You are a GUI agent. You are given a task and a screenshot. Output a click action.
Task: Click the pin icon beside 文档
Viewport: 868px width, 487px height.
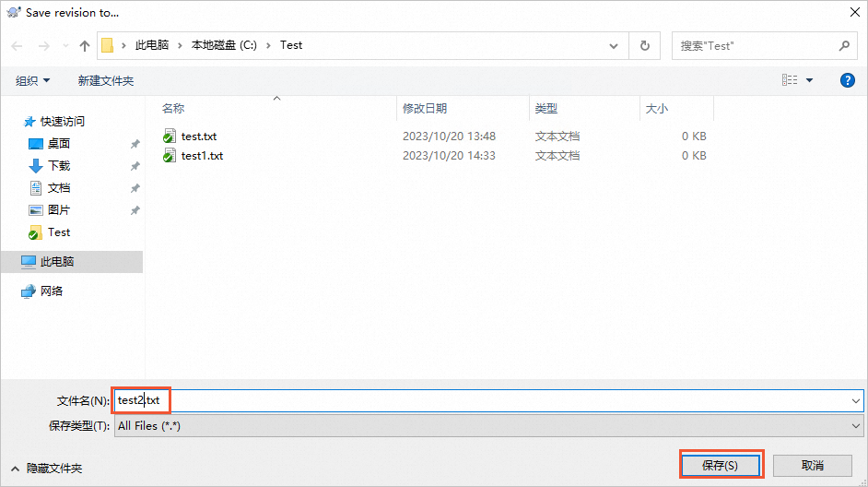point(135,188)
